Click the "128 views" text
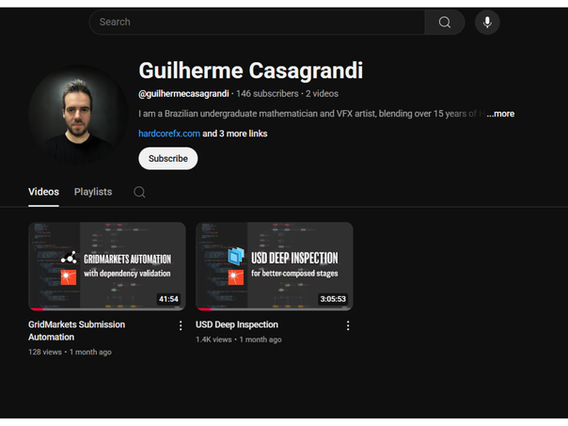Viewport: 568px width, 426px height. (x=45, y=352)
